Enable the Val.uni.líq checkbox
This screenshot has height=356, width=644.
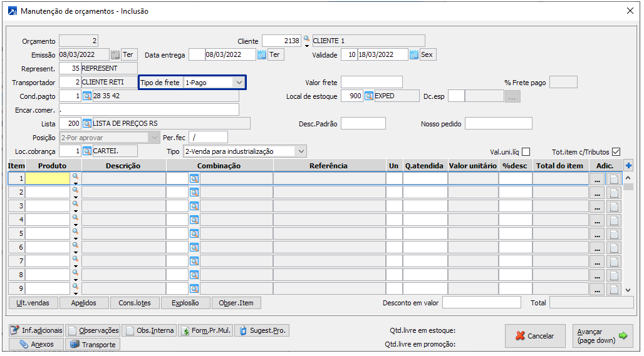tap(526, 151)
